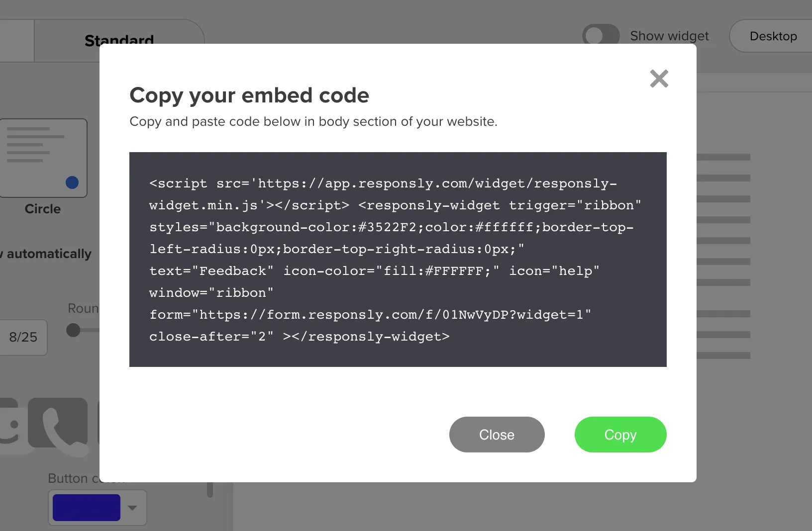
Task: Open the Button color dropdown
Action: [132, 507]
